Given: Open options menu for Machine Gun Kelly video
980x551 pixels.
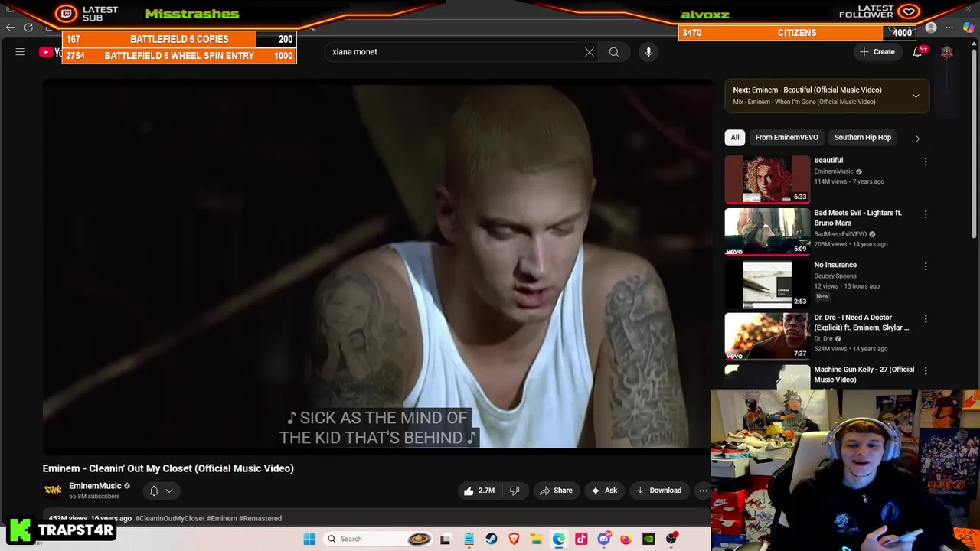Looking at the screenshot, I should click(926, 371).
